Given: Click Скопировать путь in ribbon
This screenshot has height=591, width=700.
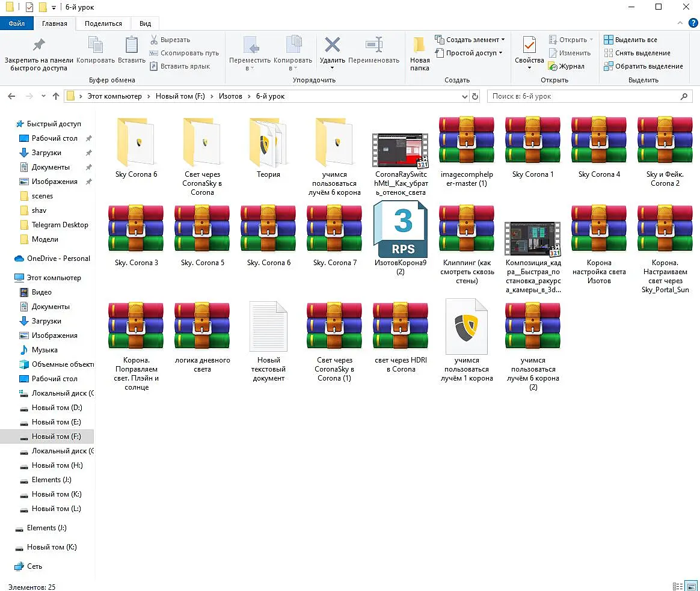Looking at the screenshot, I should point(185,53).
